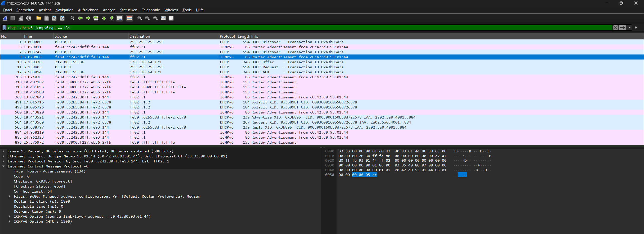Select the Router lifetime (s): 1800 field
The image size is (644, 234).
tap(42, 201)
